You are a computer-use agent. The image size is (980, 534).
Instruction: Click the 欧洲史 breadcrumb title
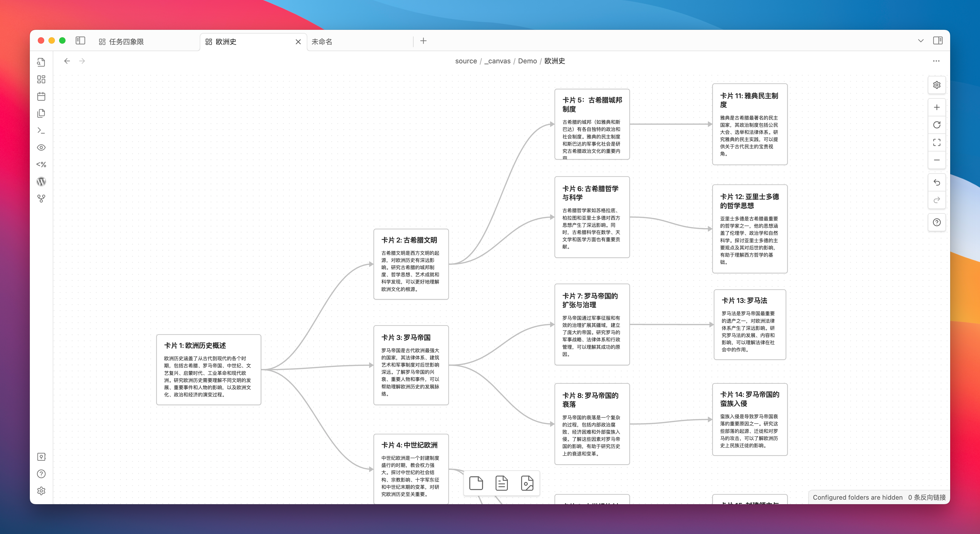coord(555,61)
